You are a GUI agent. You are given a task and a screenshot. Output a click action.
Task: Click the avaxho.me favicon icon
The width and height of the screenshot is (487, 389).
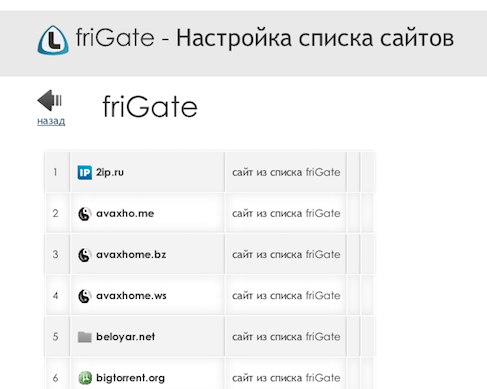click(x=85, y=214)
